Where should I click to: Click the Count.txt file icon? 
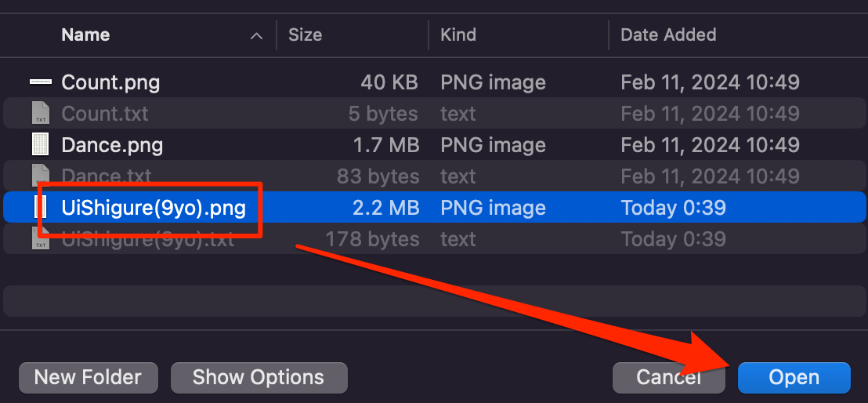pos(41,114)
